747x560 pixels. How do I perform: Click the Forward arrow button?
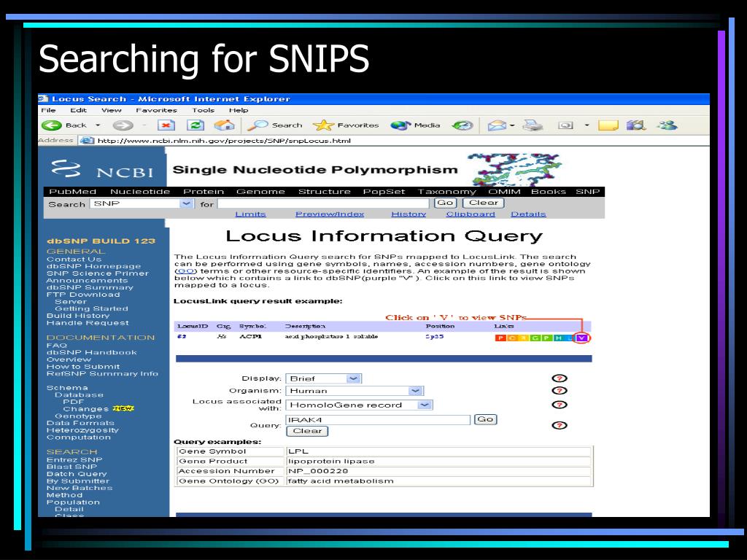point(123,125)
